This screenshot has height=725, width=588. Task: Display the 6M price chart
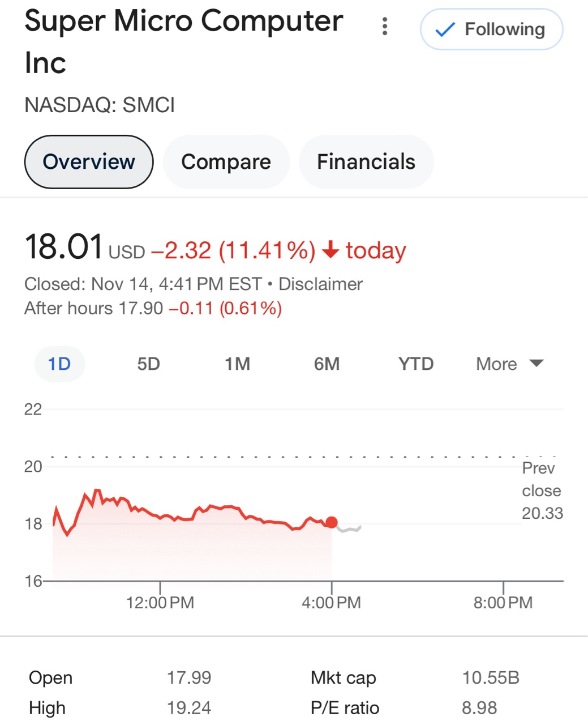click(x=327, y=364)
